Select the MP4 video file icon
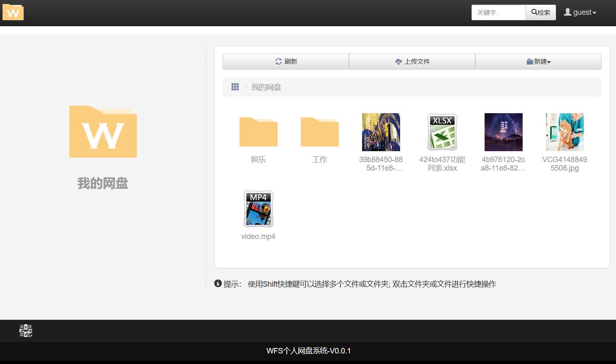This screenshot has height=364, width=616. (259, 209)
